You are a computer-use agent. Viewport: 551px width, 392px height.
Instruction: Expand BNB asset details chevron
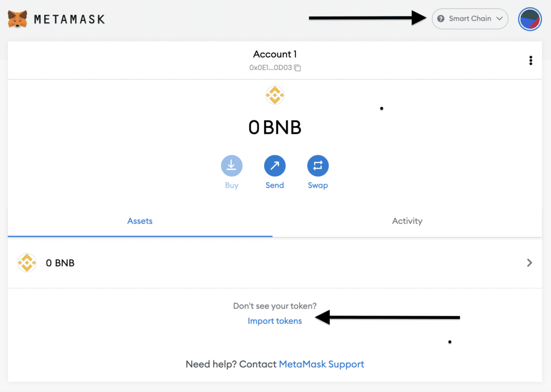coord(529,263)
